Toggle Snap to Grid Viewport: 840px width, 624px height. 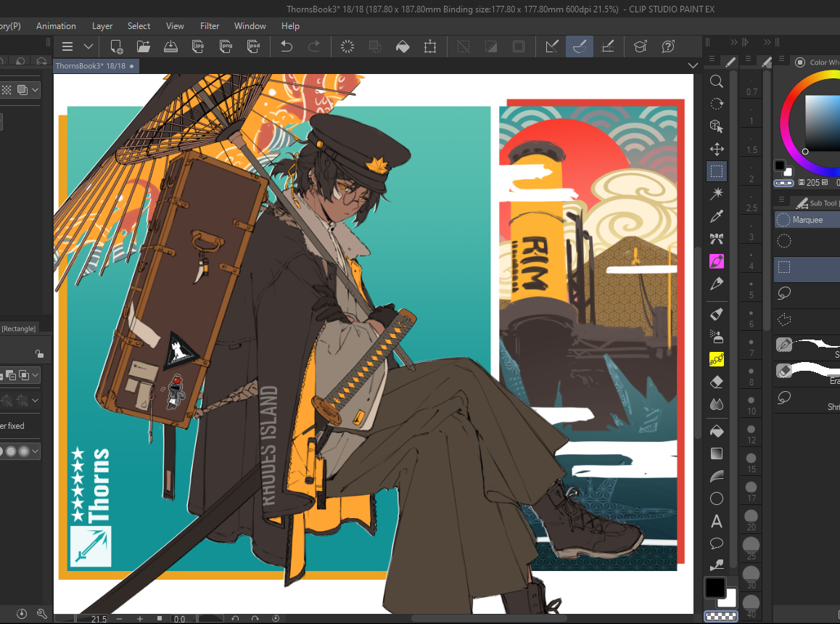[607, 46]
